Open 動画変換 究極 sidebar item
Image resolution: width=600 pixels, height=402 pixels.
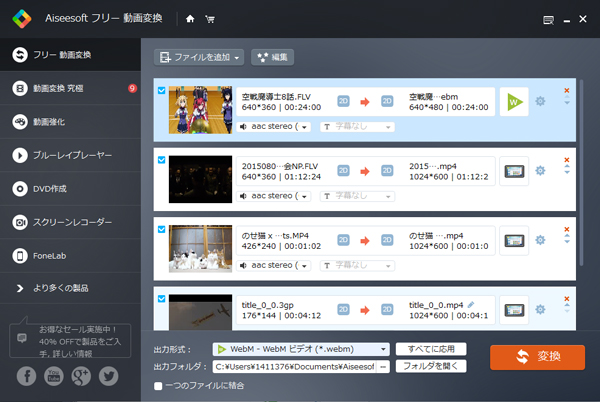[70, 88]
